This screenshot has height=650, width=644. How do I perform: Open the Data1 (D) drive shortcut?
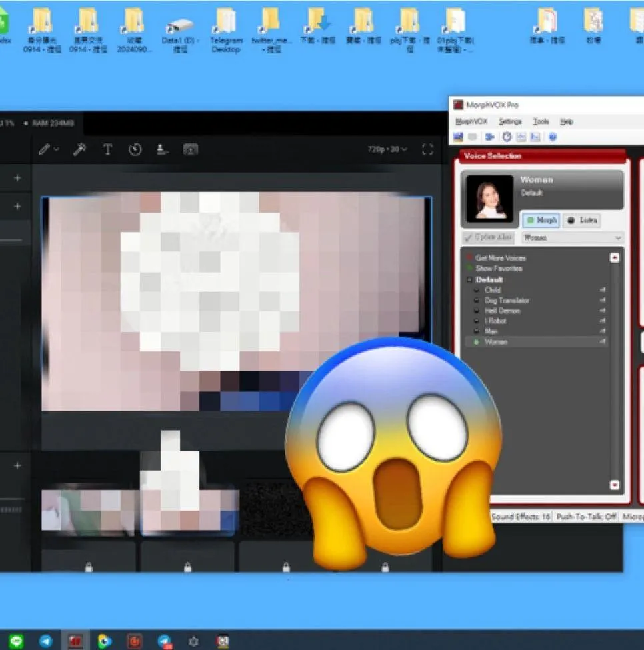click(179, 35)
